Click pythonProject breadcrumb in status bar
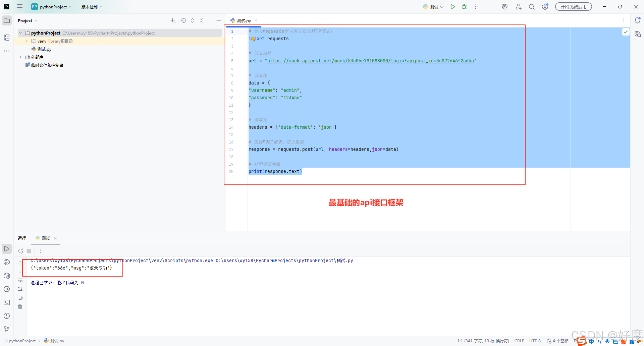 [20, 341]
